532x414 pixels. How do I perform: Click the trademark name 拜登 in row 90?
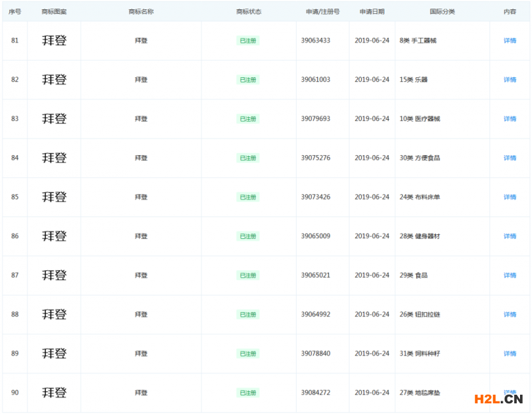141,393
